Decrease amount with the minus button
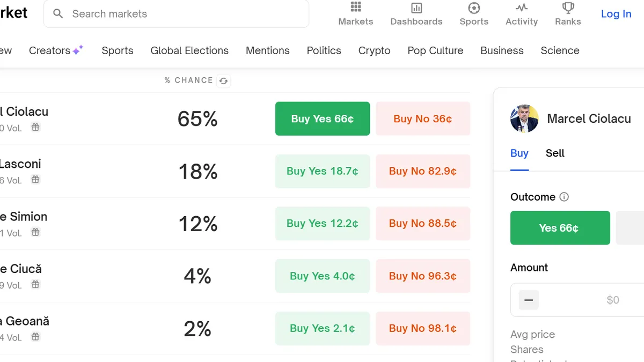The height and width of the screenshot is (362, 644). pos(529,300)
